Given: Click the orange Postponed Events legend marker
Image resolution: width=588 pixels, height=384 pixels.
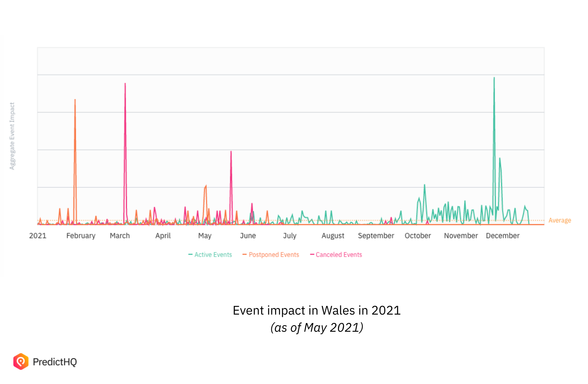Looking at the screenshot, I should 244,254.
